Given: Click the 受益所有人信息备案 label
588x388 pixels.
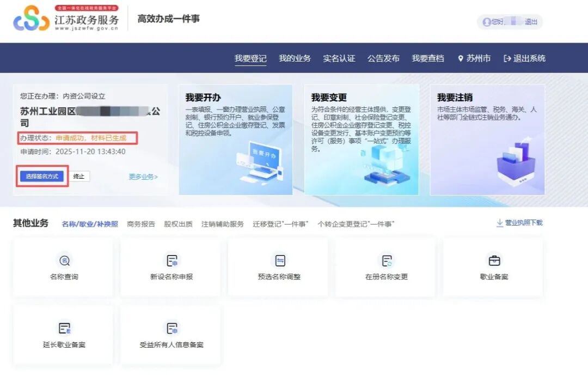Looking at the screenshot, I should tap(171, 345).
